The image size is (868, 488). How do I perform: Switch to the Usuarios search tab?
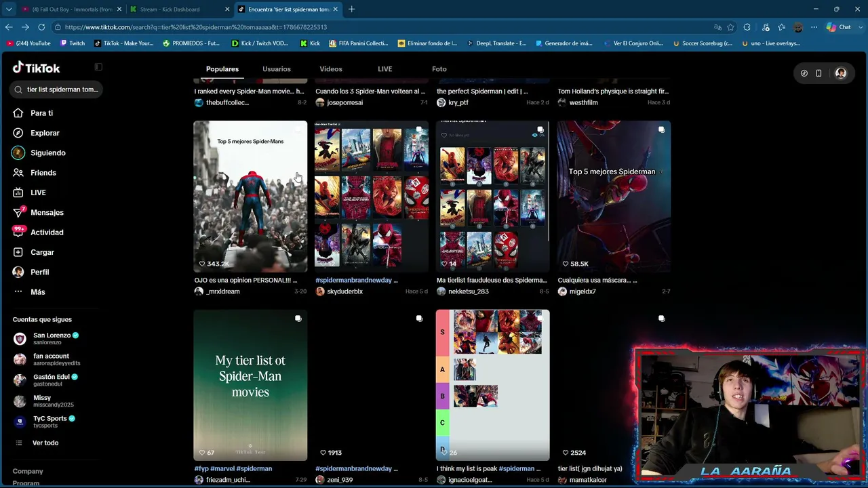(277, 69)
